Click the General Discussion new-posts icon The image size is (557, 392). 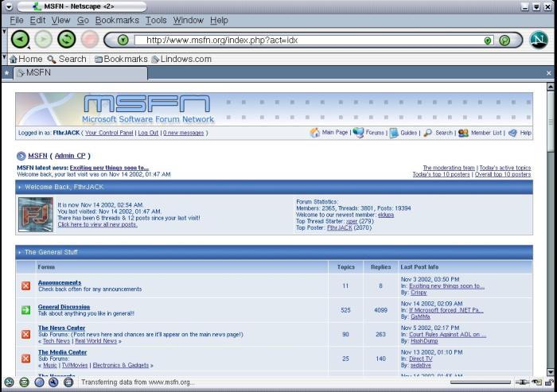[26, 310]
